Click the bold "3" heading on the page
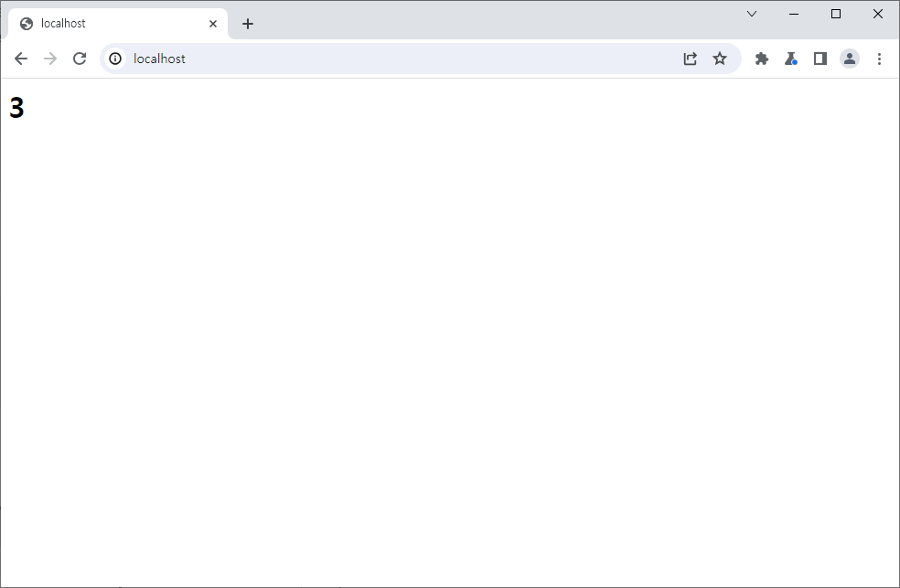 point(16,108)
